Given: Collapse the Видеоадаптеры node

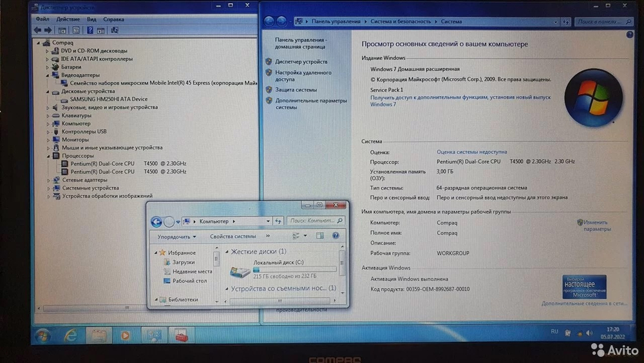Looking at the screenshot, I should coord(47,75).
